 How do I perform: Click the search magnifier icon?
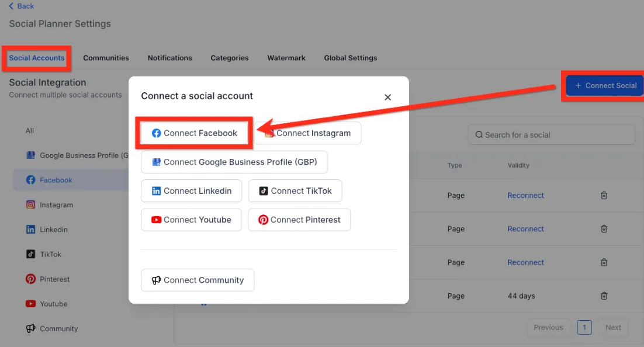click(x=479, y=135)
